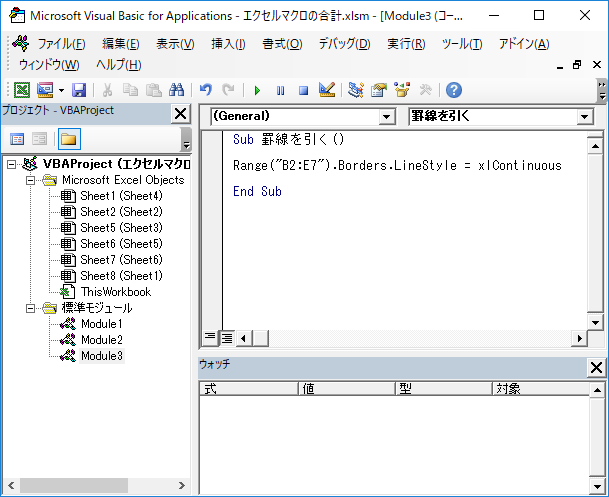
Task: Collapse the Microsoft Excel Objects folder
Action: [31, 180]
